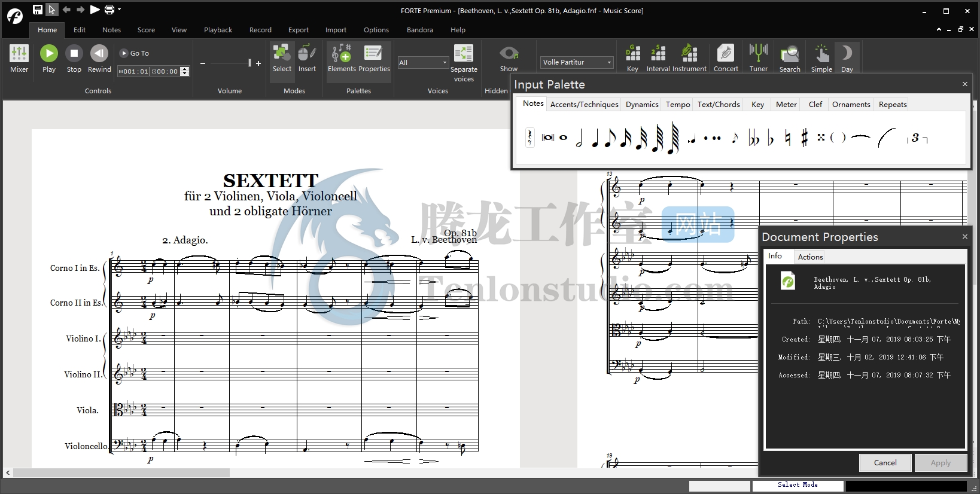Screen dimensions: 980x494
Task: Click the undo arrow in the quick toolbar
Action: click(66, 10)
